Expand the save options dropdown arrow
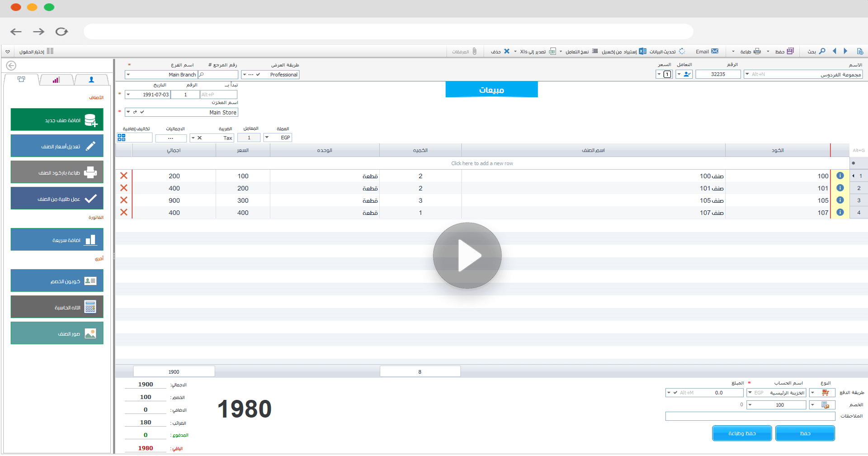 click(x=768, y=51)
